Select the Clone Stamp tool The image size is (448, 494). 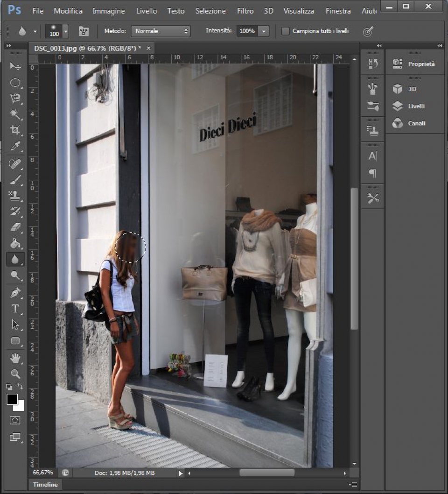pyautogui.click(x=15, y=195)
